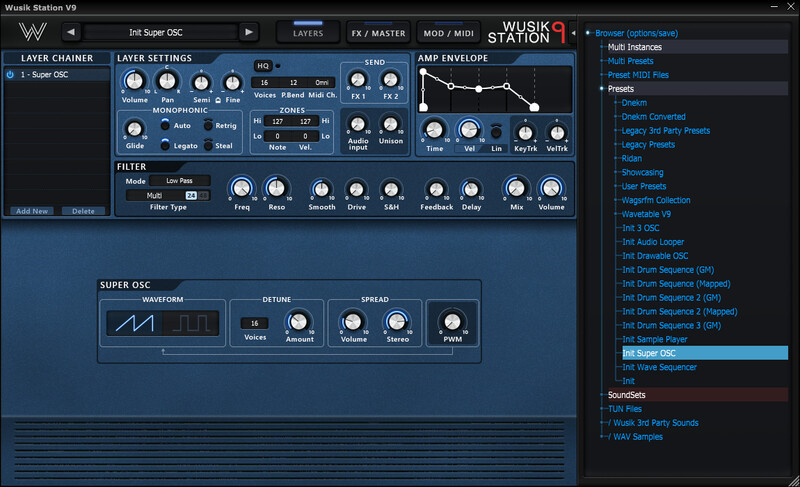This screenshot has height=487, width=800.
Task: Load Init Wave Sequencer preset
Action: [659, 367]
